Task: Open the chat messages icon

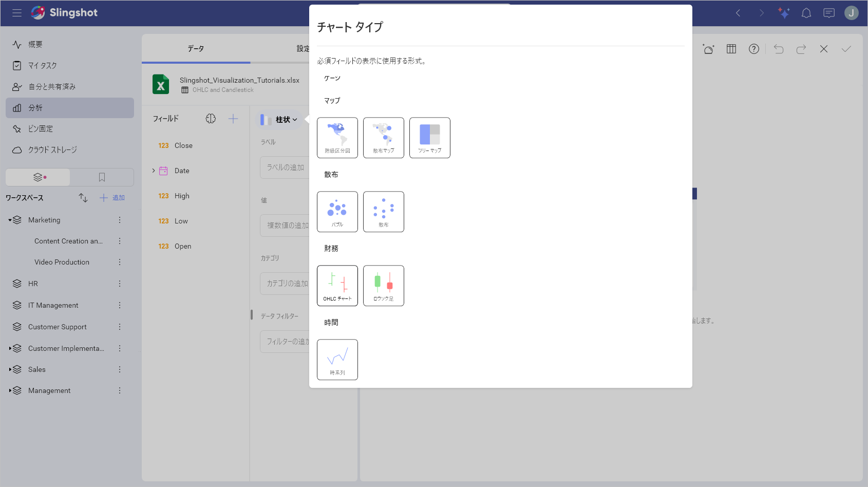Action: tap(829, 13)
